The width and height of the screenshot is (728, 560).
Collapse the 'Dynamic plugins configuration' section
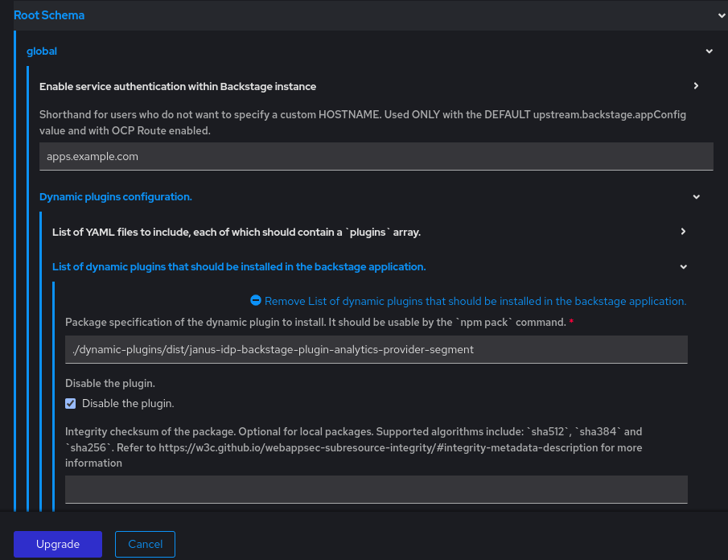(696, 196)
